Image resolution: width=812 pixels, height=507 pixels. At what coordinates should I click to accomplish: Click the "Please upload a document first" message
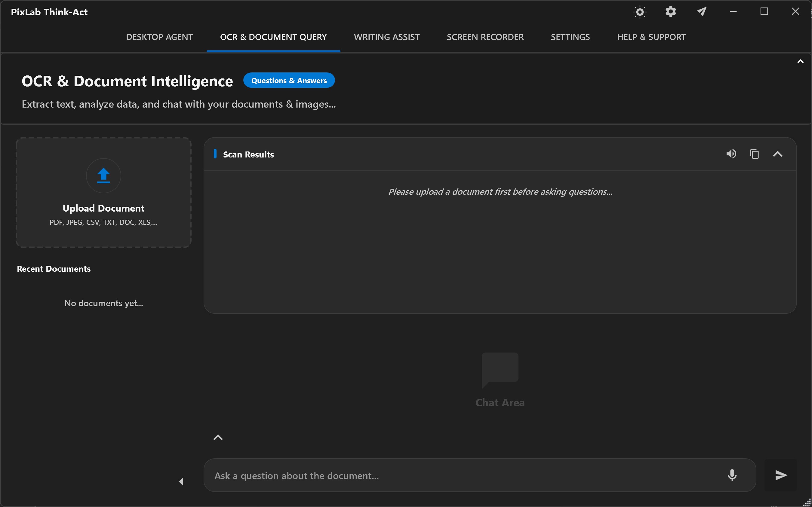[500, 192]
